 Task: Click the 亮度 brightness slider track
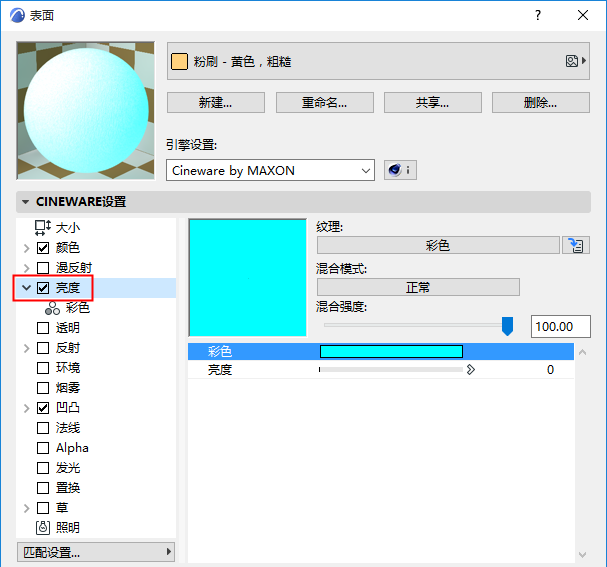pyautogui.click(x=391, y=370)
